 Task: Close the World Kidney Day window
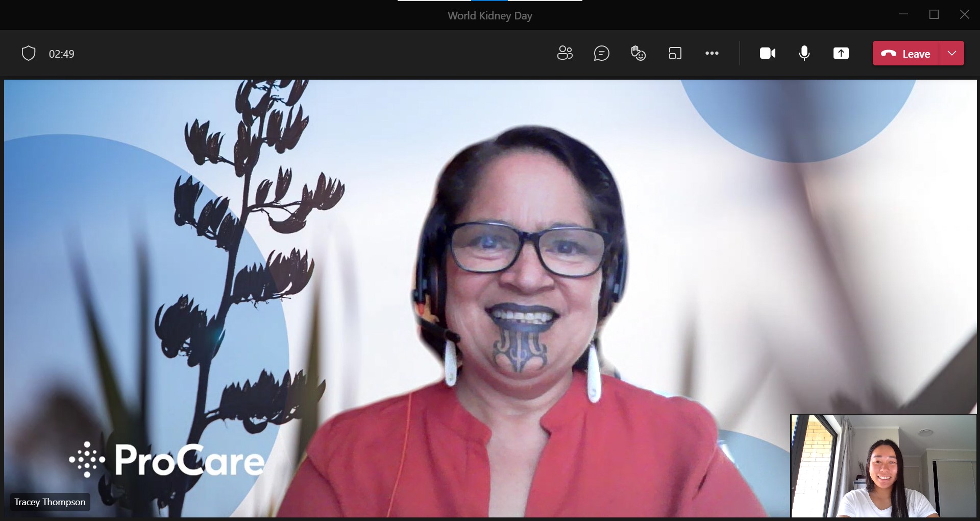coord(964,15)
